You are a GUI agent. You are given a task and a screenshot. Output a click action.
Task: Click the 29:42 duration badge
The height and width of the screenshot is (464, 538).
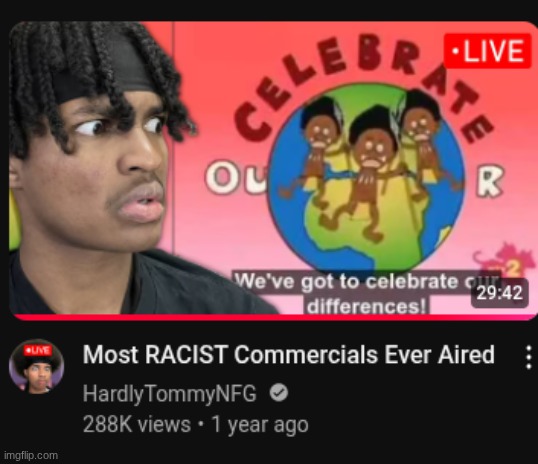500,293
